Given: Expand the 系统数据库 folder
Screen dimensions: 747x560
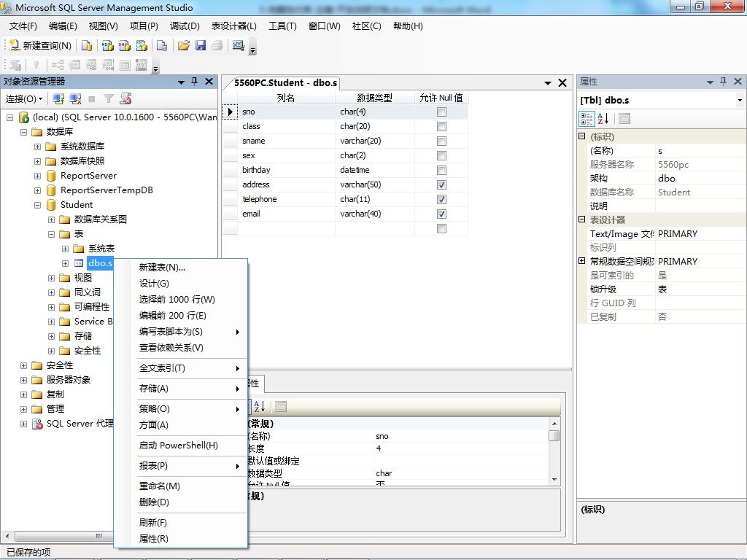Looking at the screenshot, I should coord(37,147).
